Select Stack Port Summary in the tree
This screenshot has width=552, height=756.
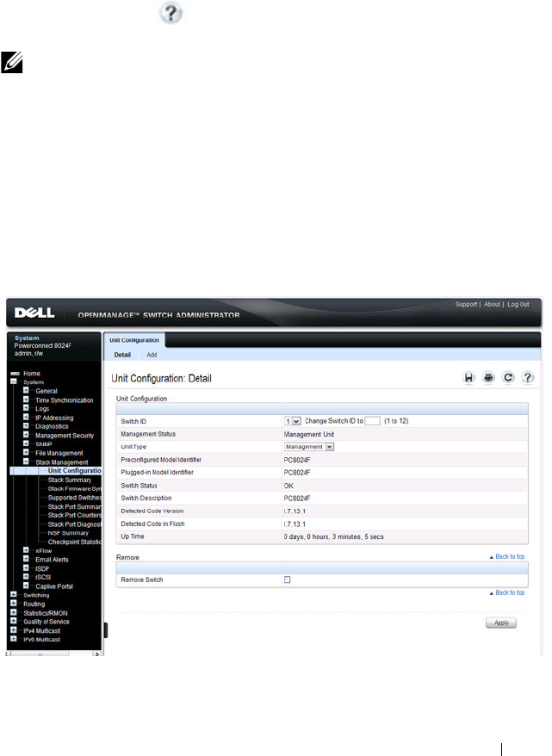(x=74, y=507)
